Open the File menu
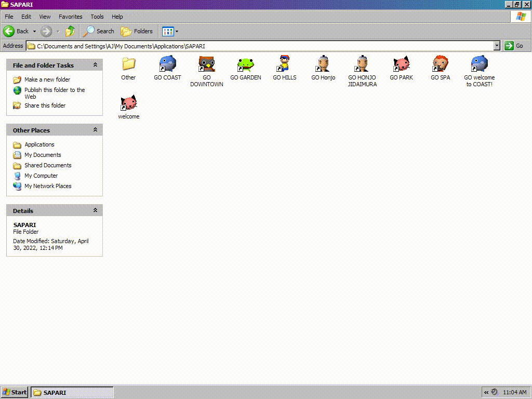This screenshot has width=532, height=399. click(9, 17)
